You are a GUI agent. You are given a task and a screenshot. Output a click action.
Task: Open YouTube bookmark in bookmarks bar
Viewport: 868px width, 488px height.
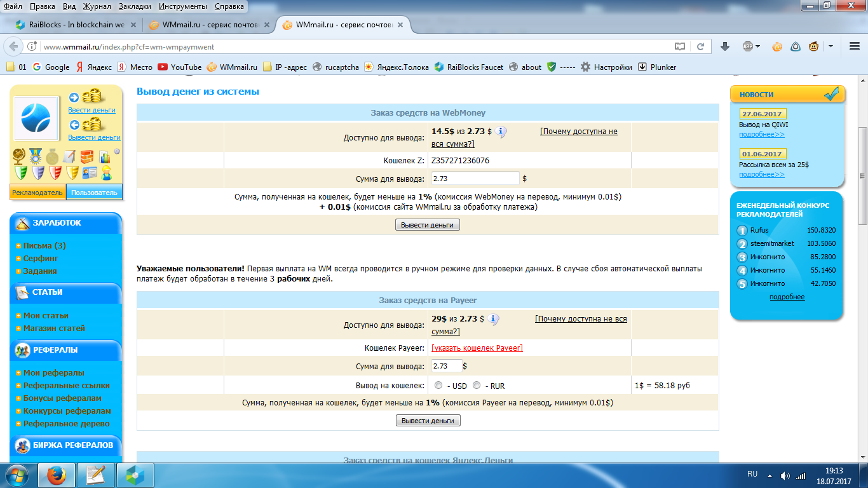tap(180, 67)
